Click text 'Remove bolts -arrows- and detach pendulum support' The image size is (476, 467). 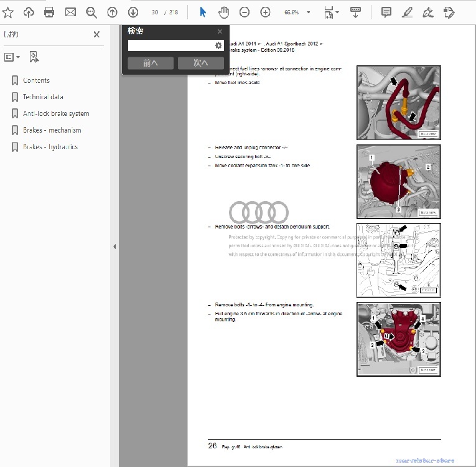pyautogui.click(x=273, y=227)
